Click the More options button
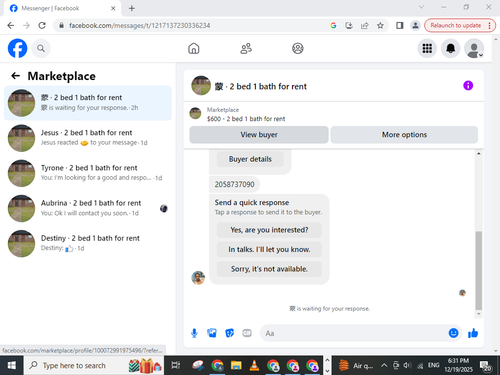 tap(404, 135)
